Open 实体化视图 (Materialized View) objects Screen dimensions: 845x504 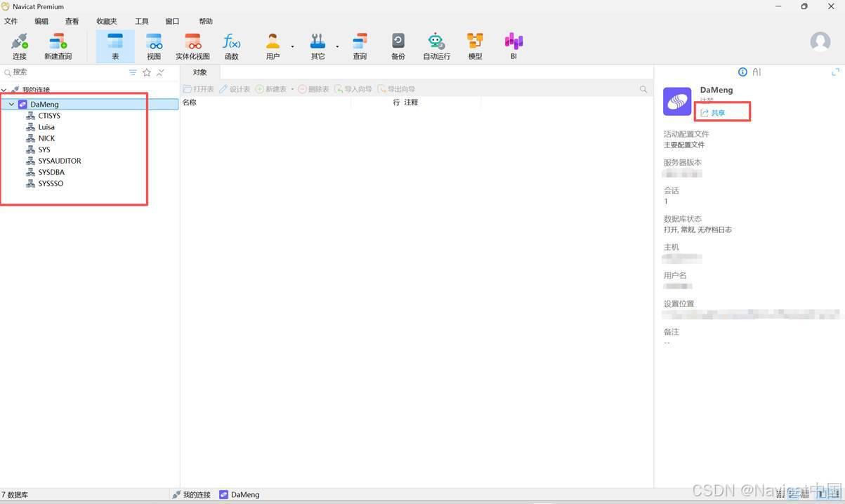(192, 46)
